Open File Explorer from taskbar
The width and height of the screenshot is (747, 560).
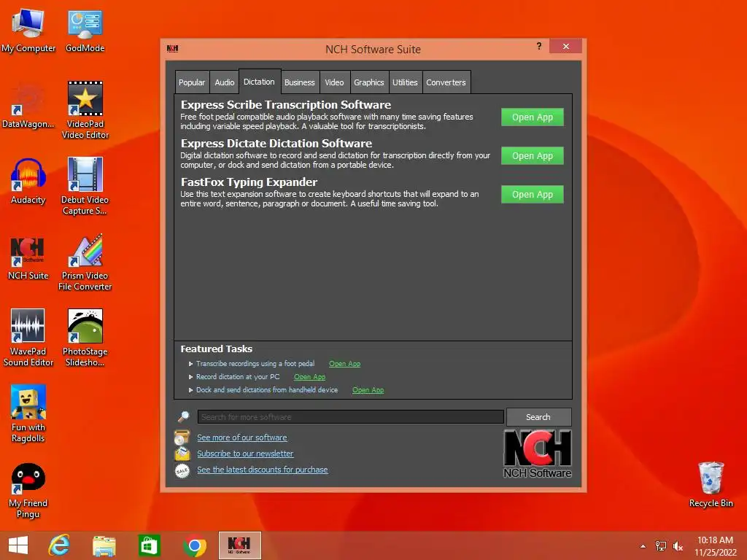pyautogui.click(x=104, y=545)
